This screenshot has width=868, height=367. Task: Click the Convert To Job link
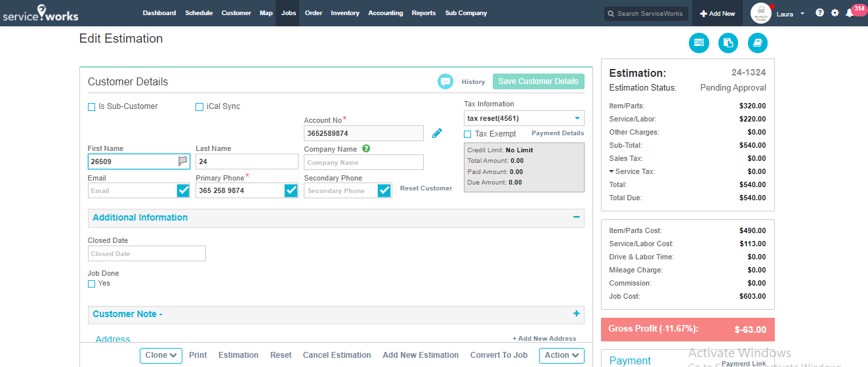499,355
